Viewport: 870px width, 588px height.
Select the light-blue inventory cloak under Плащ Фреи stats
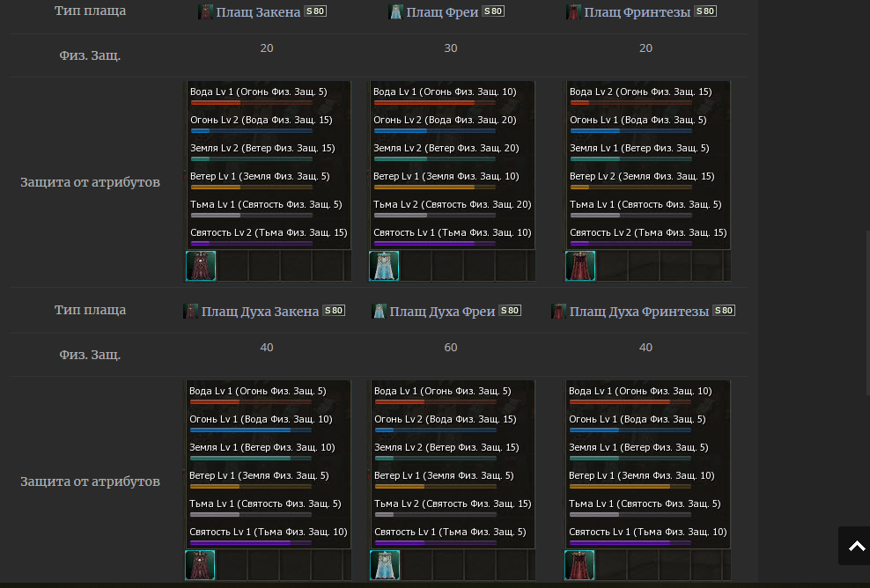pyautogui.click(x=384, y=266)
